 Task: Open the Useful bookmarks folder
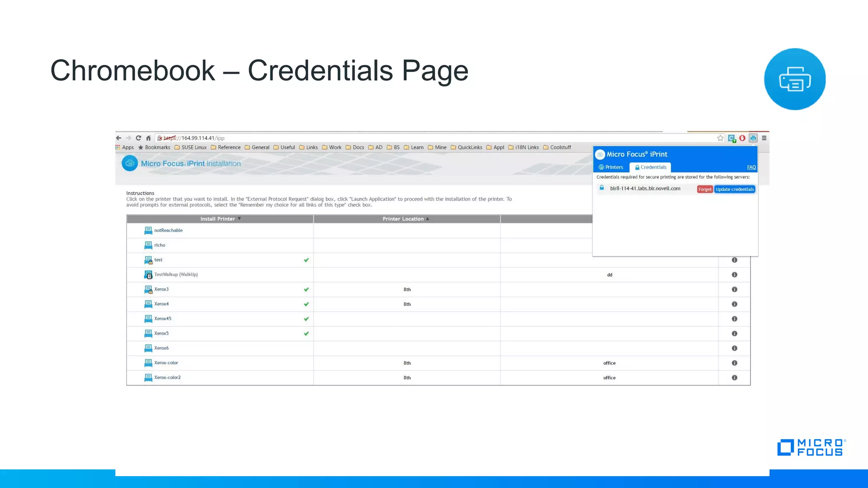pos(284,147)
